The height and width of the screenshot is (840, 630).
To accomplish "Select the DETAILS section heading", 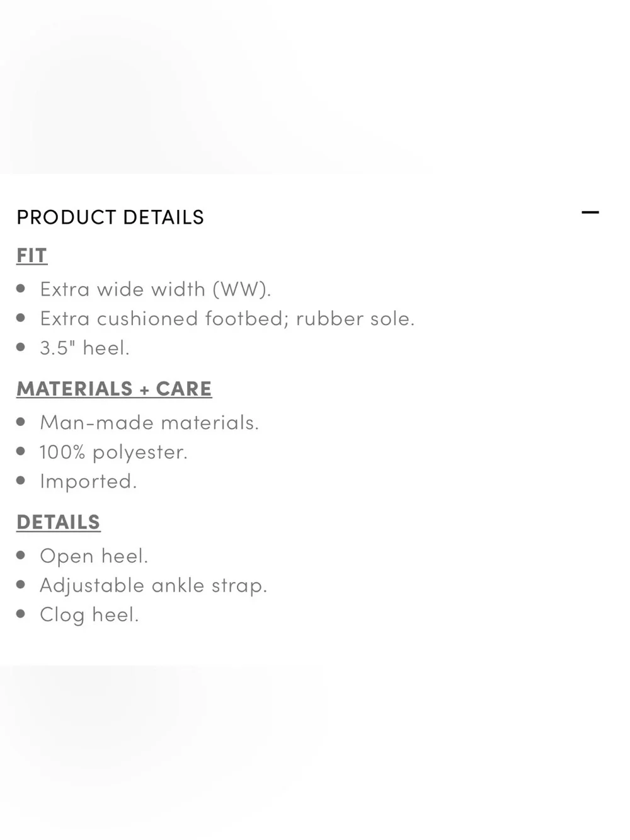I will click(x=59, y=522).
